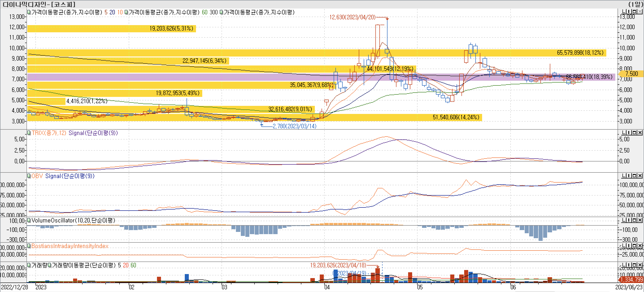
Task: Close the OBV indicator panel
Action: pos(640,176)
